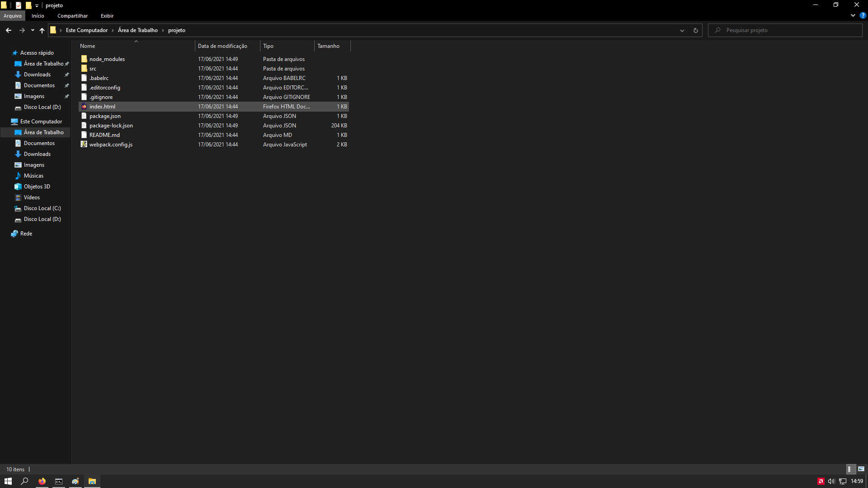This screenshot has height=488, width=868.
Task: Select the package.json file
Action: point(214,116)
